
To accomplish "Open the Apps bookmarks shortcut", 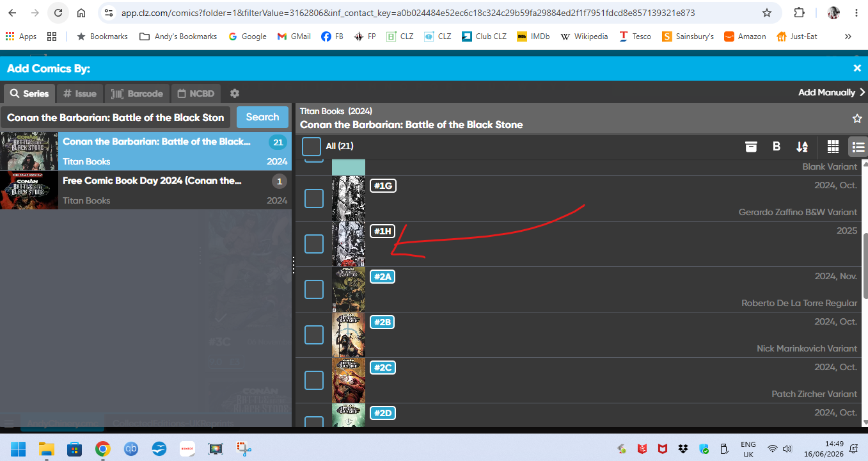I will click(x=21, y=36).
